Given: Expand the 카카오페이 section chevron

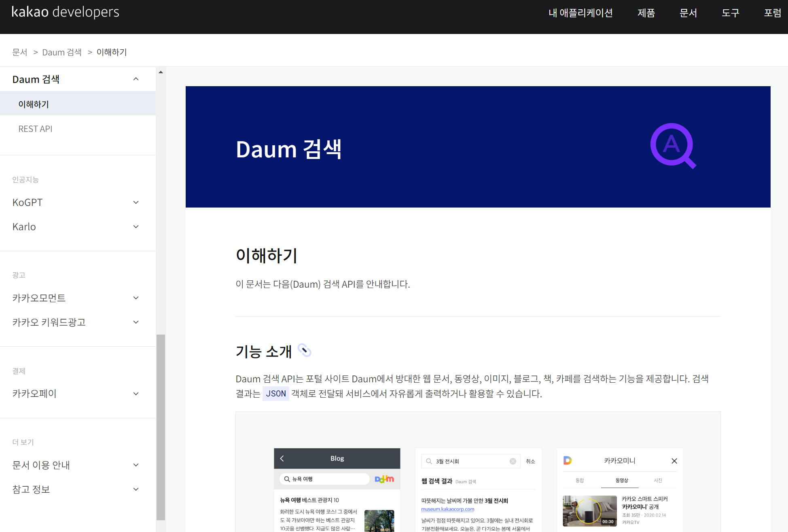Looking at the screenshot, I should 136,394.
